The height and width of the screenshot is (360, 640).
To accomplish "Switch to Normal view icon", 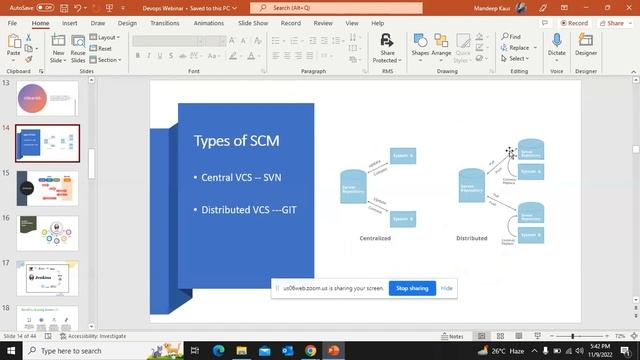I will pos(482,336).
